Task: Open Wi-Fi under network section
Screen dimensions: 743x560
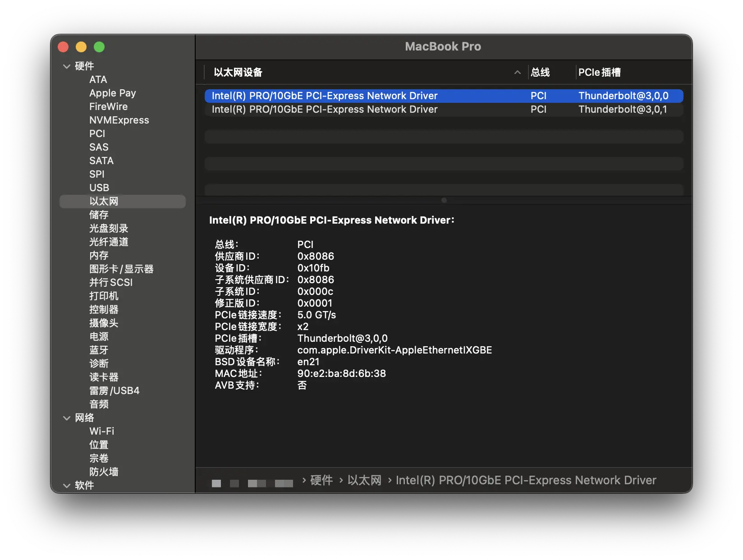Action: pyautogui.click(x=102, y=431)
